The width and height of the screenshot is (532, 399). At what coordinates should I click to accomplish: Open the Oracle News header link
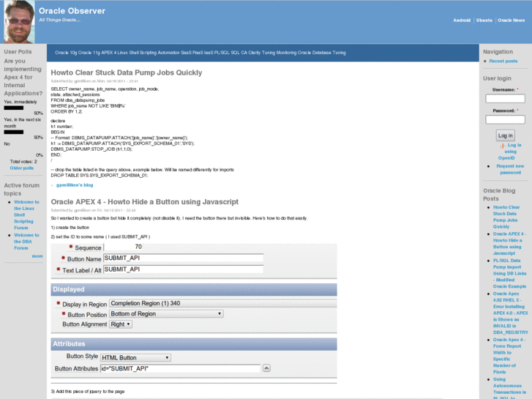511,20
